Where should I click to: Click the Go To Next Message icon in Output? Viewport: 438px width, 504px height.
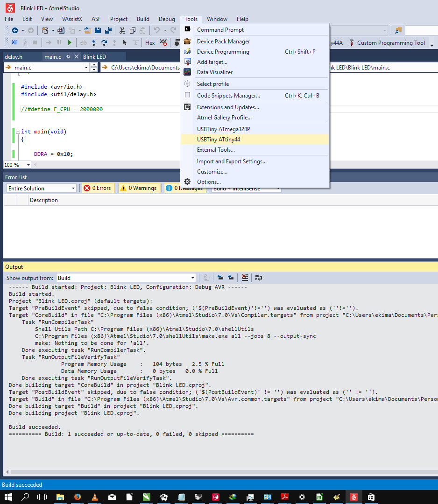231,278
